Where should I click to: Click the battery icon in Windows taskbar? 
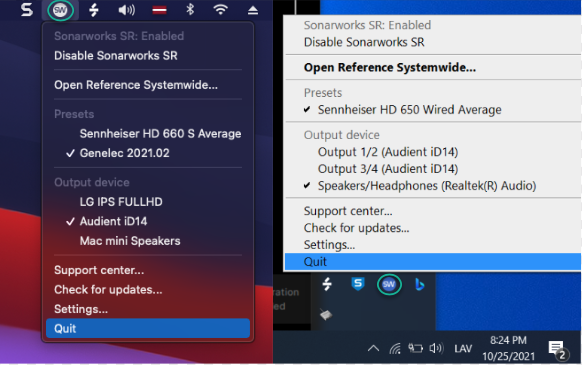pos(415,348)
